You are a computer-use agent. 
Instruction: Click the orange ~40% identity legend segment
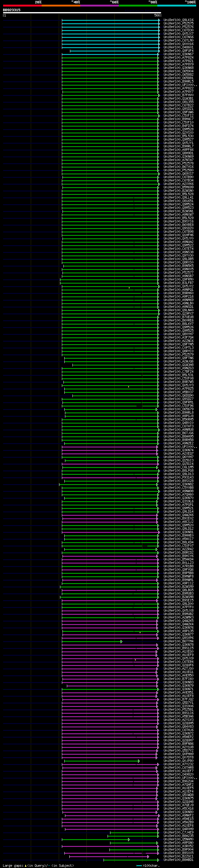pyautogui.click(x=61, y=5)
